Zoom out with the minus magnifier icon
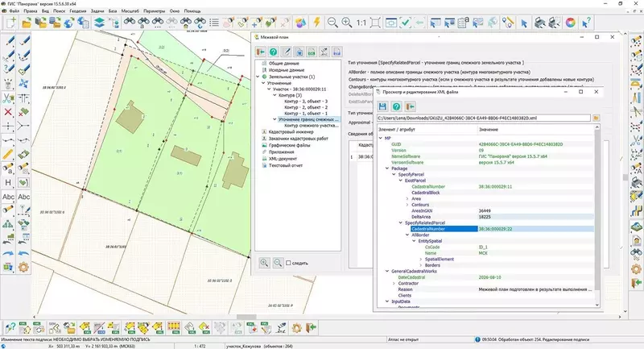The image size is (644, 349). click(x=332, y=23)
